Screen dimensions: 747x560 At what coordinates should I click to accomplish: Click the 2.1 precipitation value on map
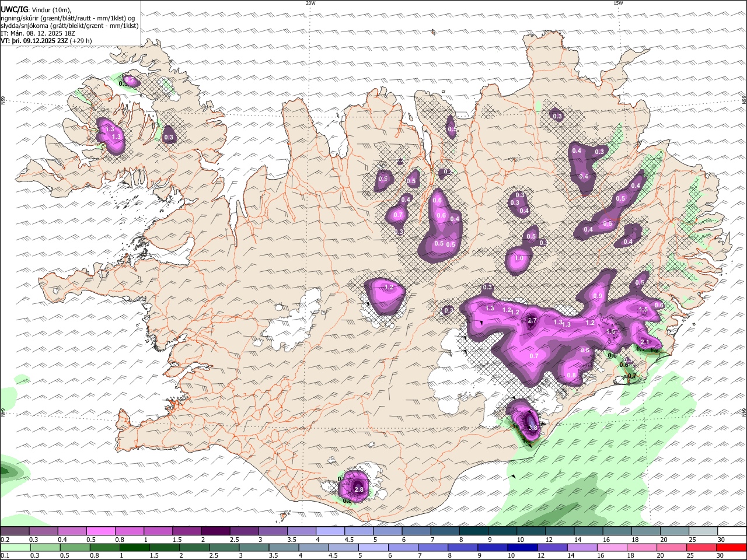click(645, 342)
